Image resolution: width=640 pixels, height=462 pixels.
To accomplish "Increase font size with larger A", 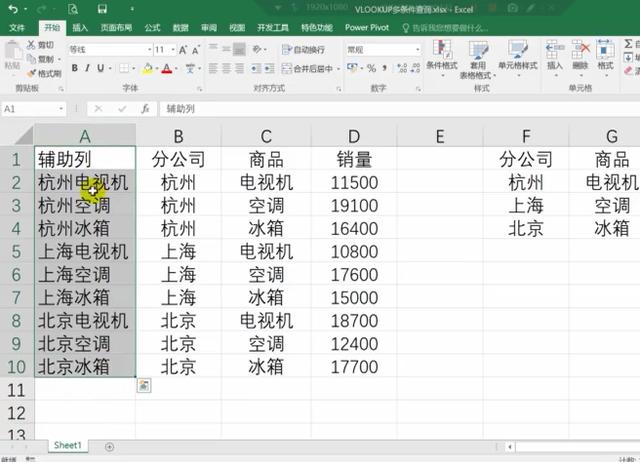I will (x=183, y=50).
